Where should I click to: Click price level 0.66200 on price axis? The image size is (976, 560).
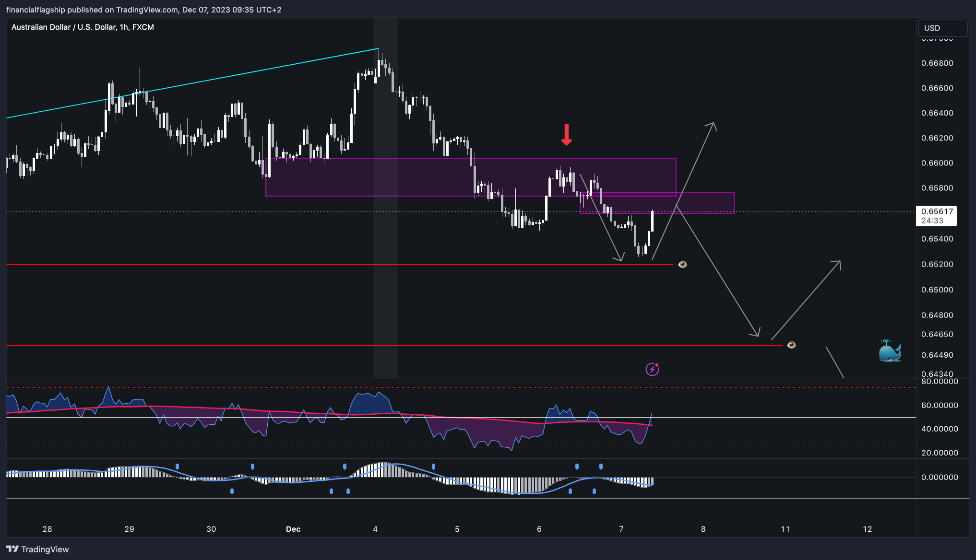pyautogui.click(x=937, y=138)
